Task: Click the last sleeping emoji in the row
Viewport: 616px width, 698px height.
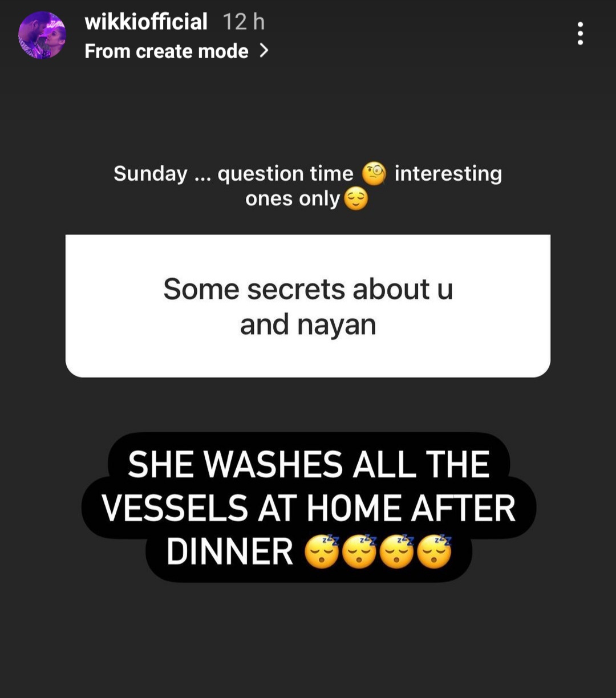Action: pyautogui.click(x=435, y=552)
